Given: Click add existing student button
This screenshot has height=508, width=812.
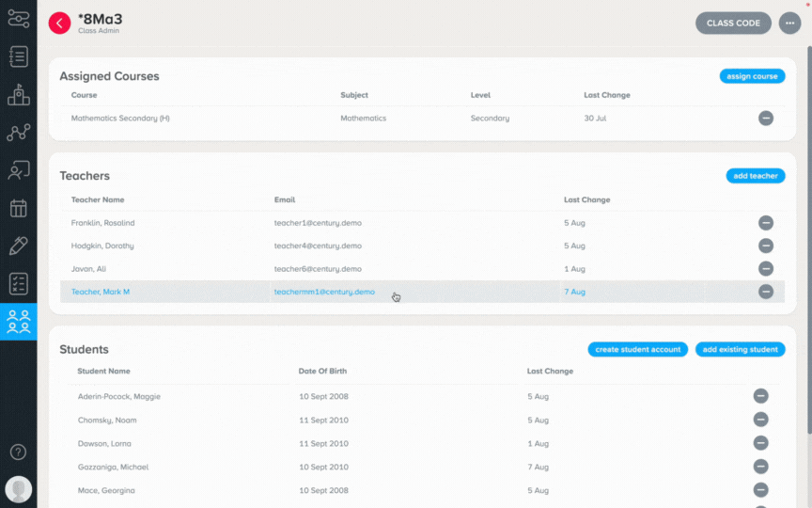Looking at the screenshot, I should click(740, 349).
